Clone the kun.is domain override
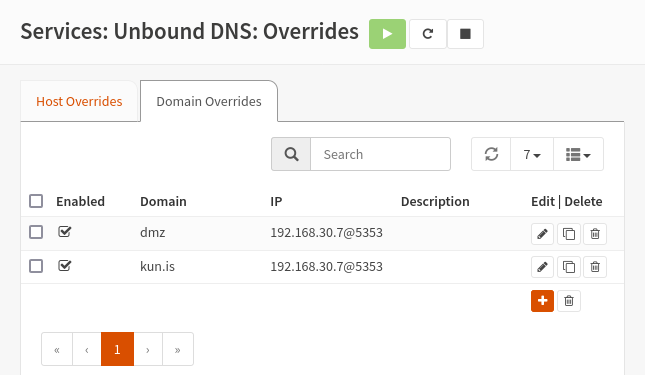The width and height of the screenshot is (645, 375). (x=568, y=267)
